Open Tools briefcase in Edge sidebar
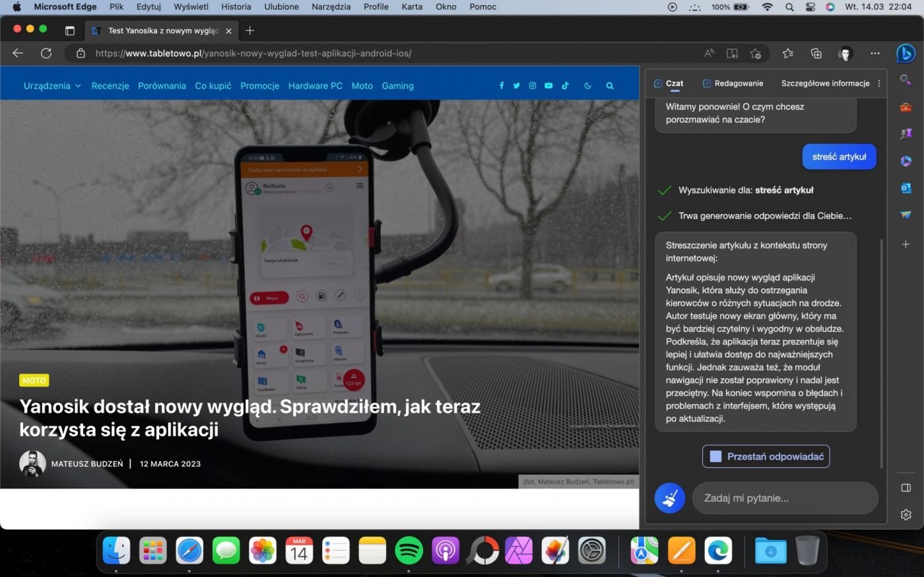The image size is (924, 577). pos(906,107)
